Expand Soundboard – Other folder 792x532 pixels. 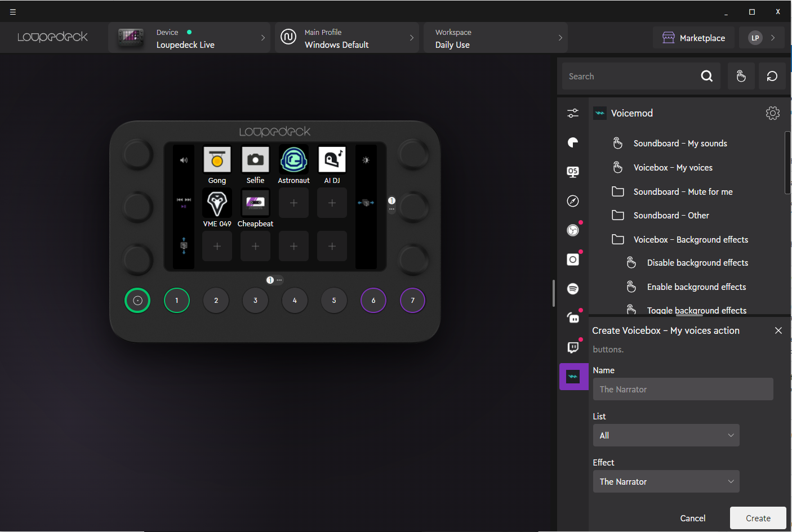click(671, 216)
